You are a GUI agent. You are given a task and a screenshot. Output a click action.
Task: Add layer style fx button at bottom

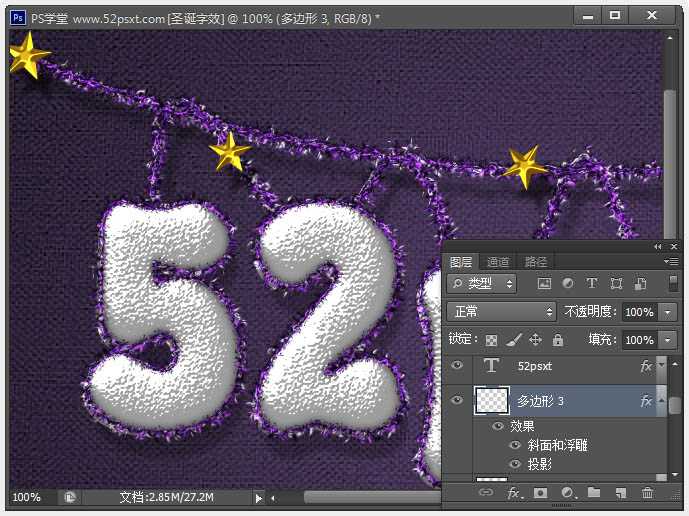click(x=515, y=493)
